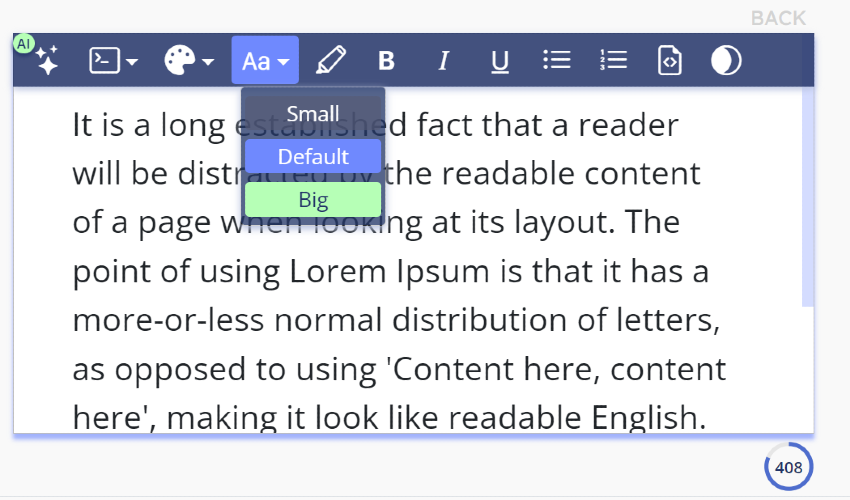Click on 'more-or-less normal distribution' text
The image size is (850, 500).
tap(320, 320)
